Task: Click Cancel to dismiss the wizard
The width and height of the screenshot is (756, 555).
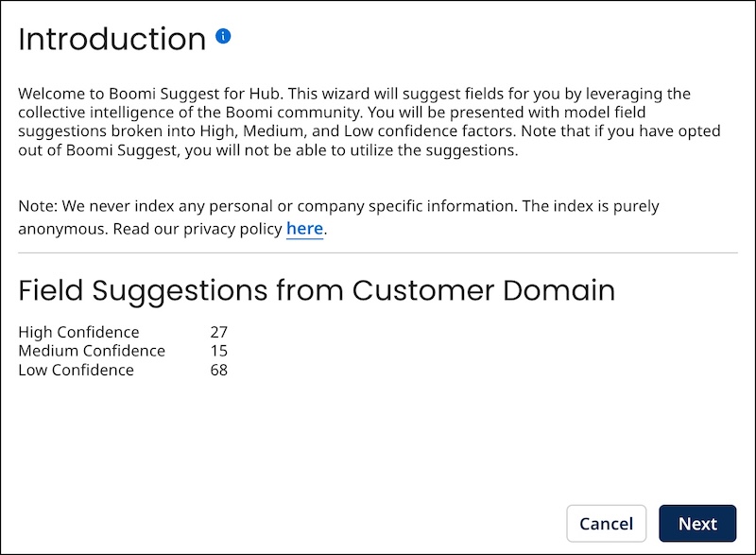Action: click(x=606, y=523)
